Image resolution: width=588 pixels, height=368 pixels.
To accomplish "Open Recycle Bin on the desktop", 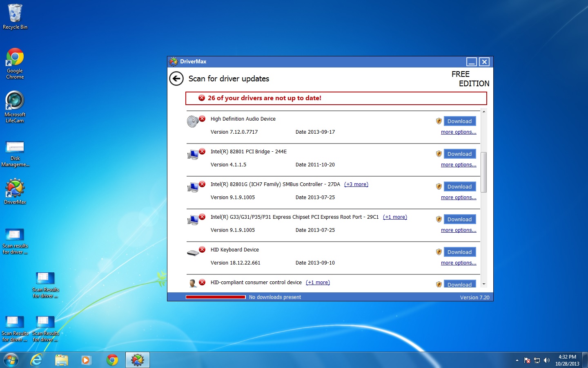I will point(15,17).
